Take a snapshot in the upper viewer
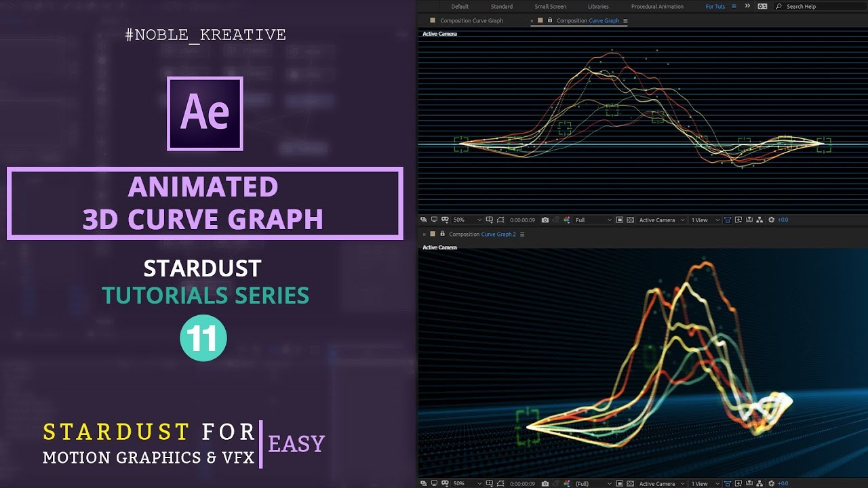The height and width of the screenshot is (488, 868). point(545,220)
